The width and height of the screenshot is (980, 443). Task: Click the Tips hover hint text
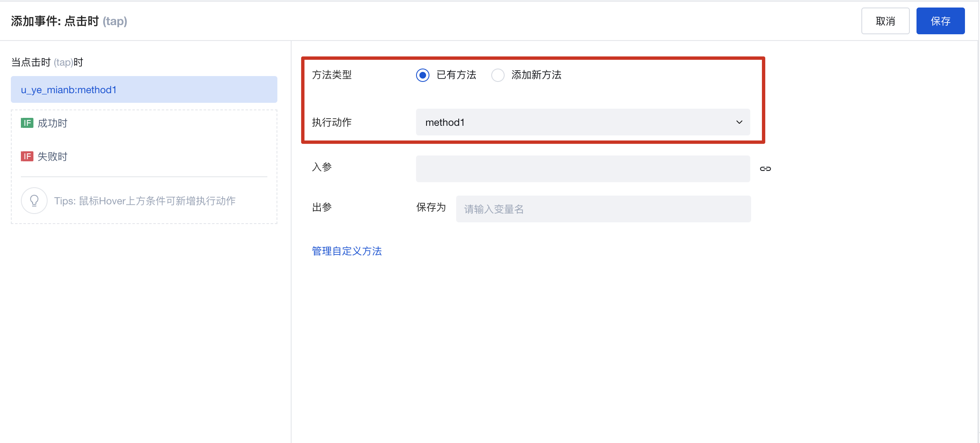(x=145, y=201)
